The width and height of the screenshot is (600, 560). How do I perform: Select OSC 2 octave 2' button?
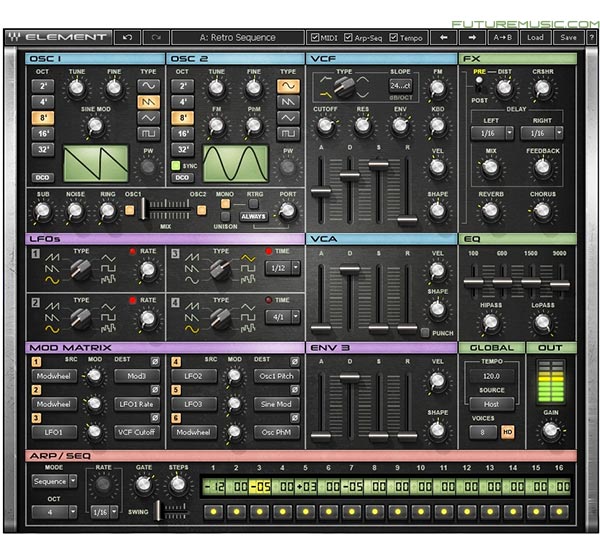(x=183, y=86)
